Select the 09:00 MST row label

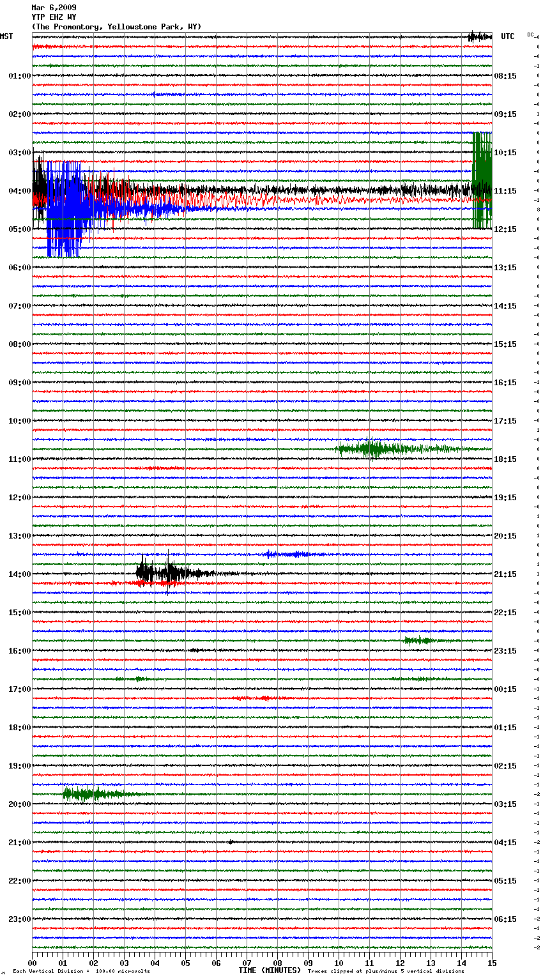[x=19, y=383]
